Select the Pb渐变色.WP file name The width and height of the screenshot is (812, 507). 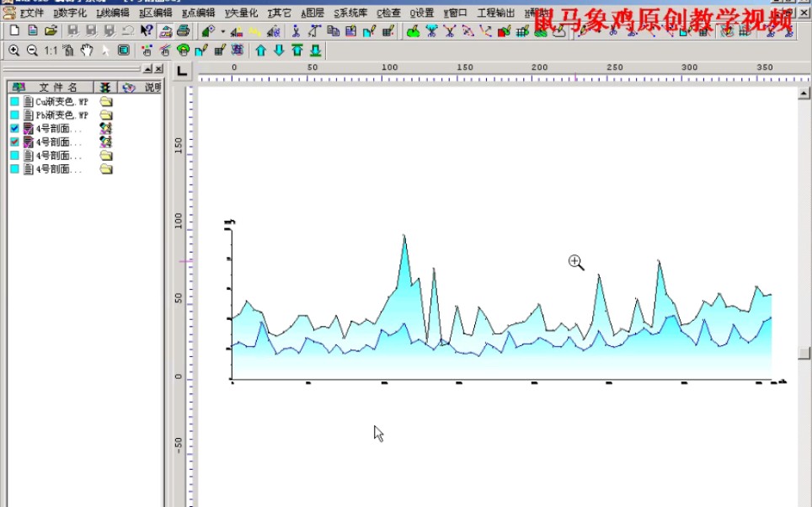(61, 115)
